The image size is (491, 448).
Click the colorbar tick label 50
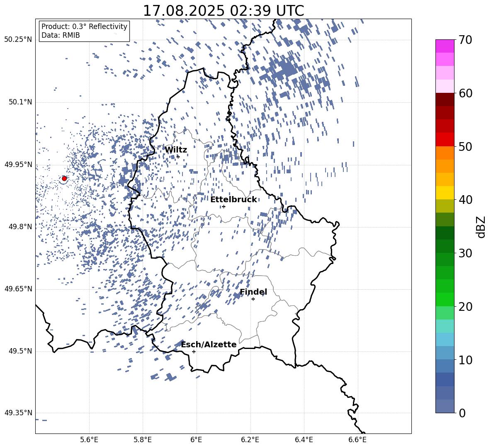point(465,146)
